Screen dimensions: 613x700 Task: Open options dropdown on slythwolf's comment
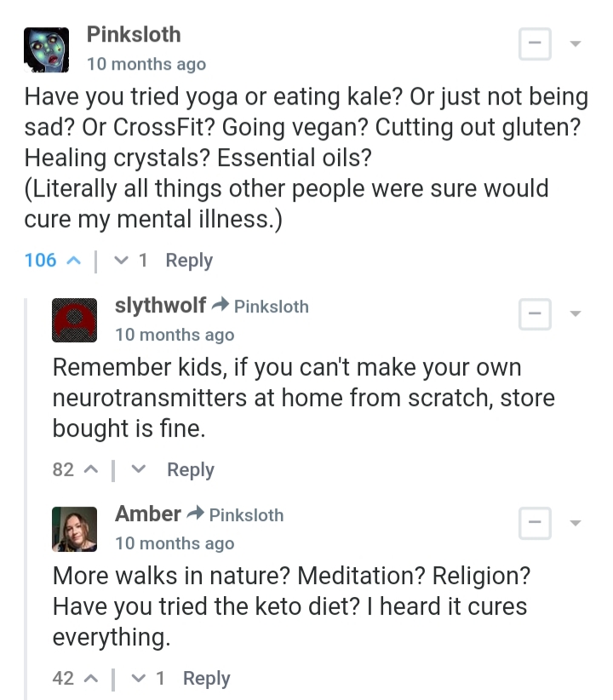click(x=576, y=313)
